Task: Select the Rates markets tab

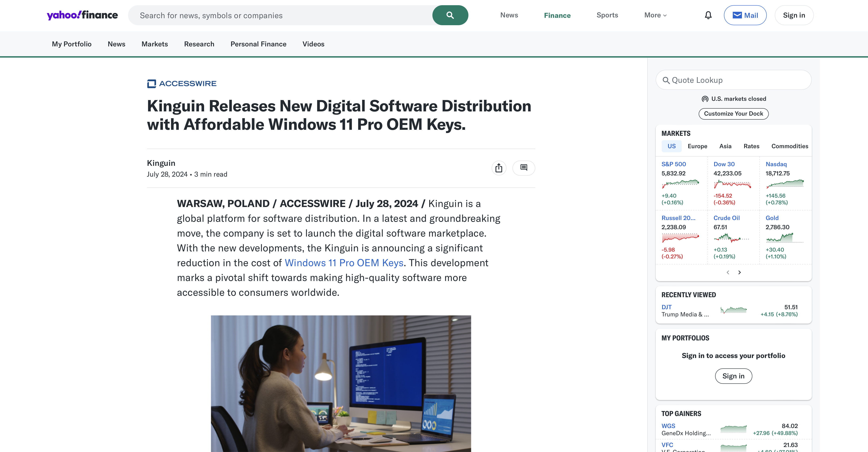Action: [751, 146]
